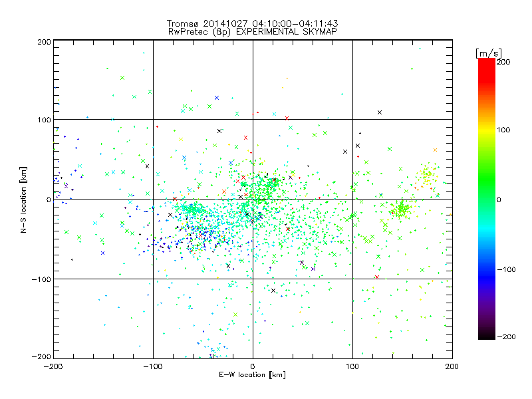
Task: Click the "-100" label on the N-S axis
Action: (x=41, y=279)
